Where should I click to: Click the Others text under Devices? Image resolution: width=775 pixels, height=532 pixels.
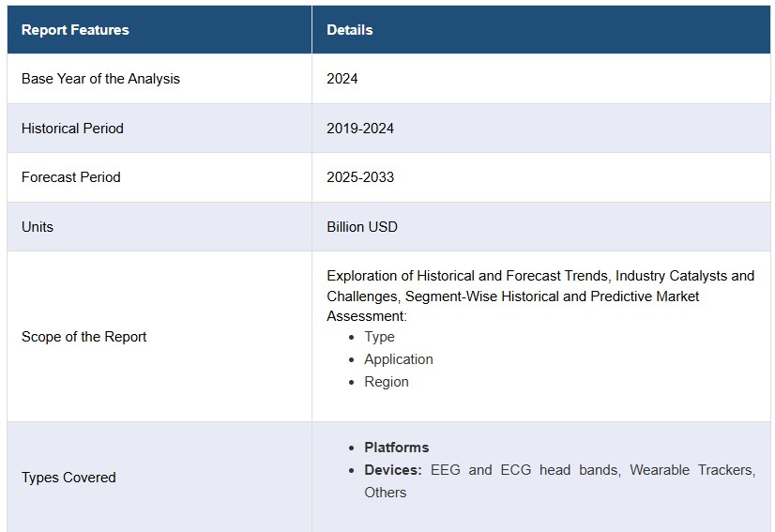pyautogui.click(x=385, y=493)
